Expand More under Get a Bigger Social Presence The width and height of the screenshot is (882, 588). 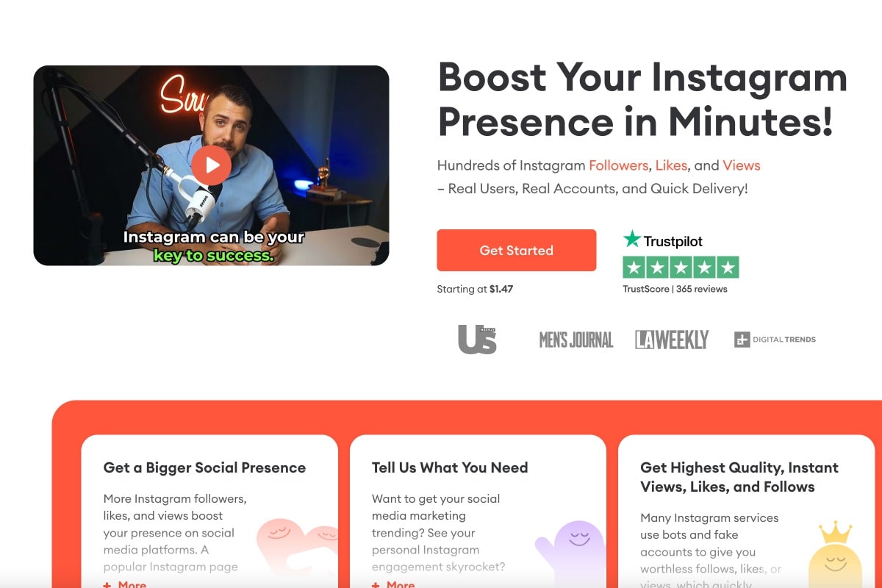[x=125, y=584]
